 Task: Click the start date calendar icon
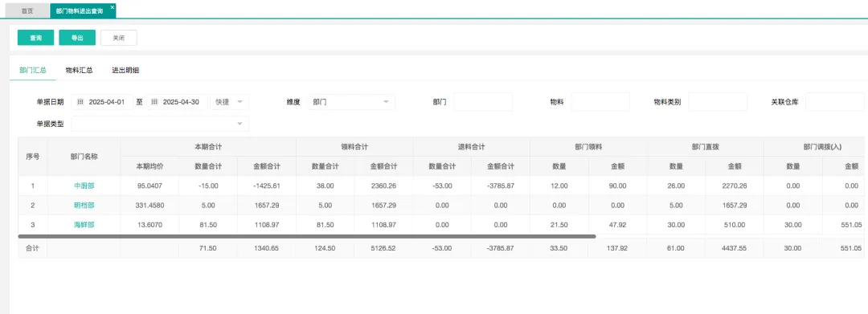80,102
